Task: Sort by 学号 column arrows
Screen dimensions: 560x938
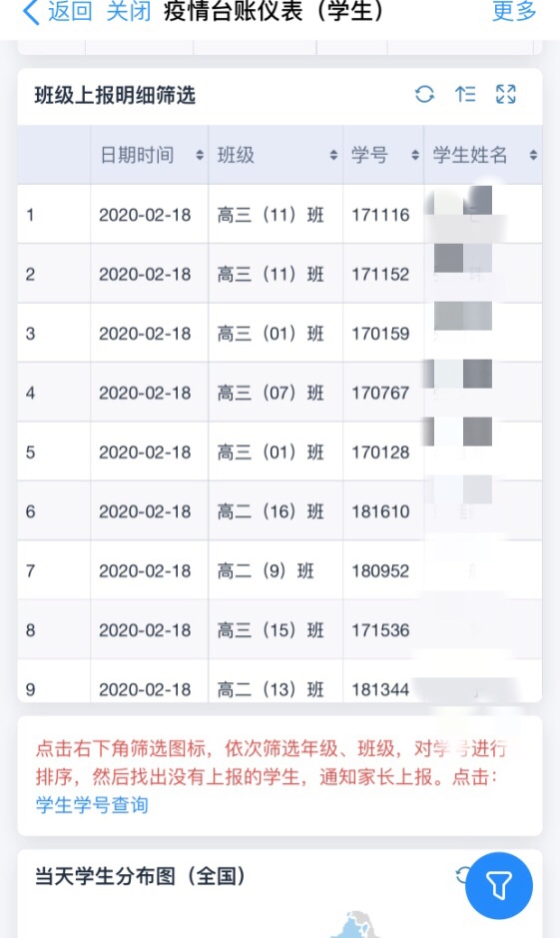Action: [x=415, y=155]
